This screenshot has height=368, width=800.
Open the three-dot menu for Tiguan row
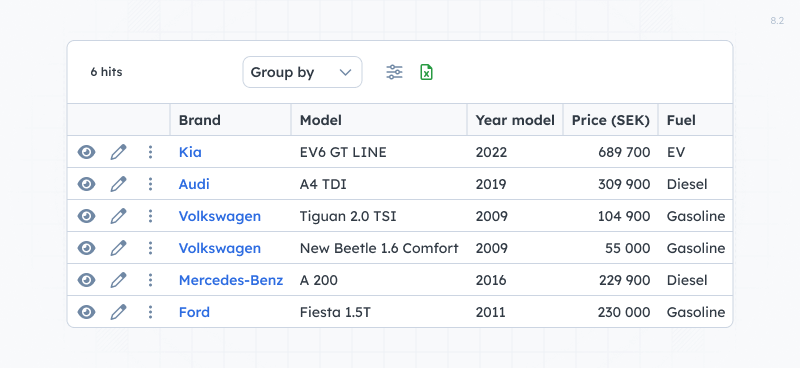point(150,216)
